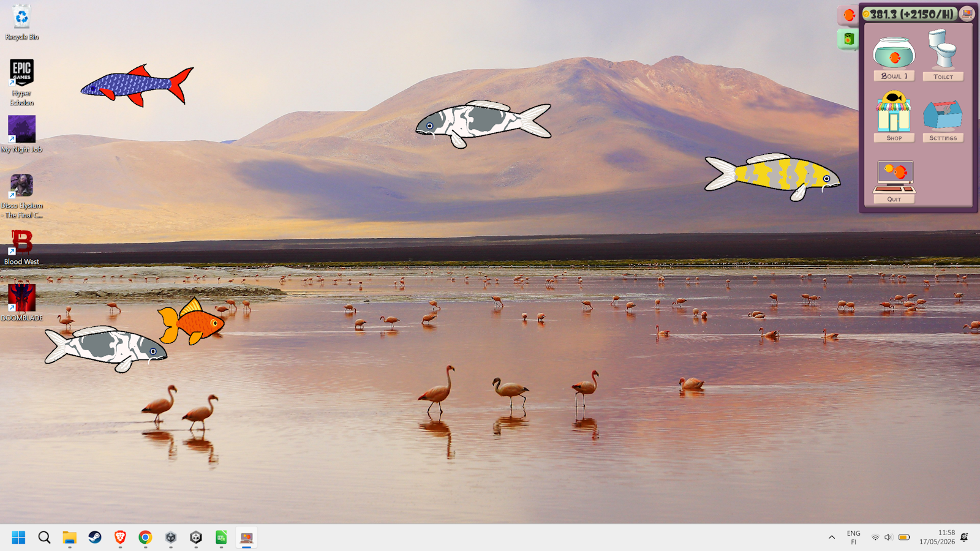Click the Bowl 1 label button
This screenshot has width=980, height=551.
tap(894, 76)
